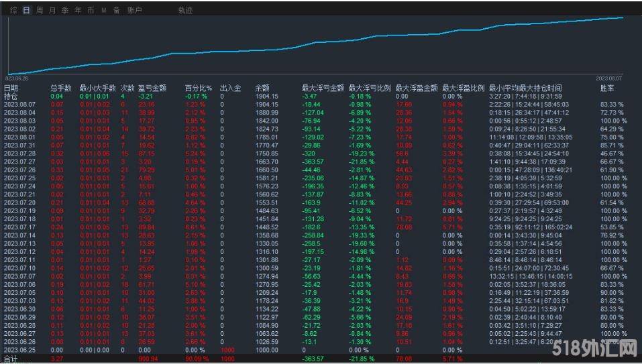Click the 胜率 win rate column header
642x364 pixels.
pos(606,88)
